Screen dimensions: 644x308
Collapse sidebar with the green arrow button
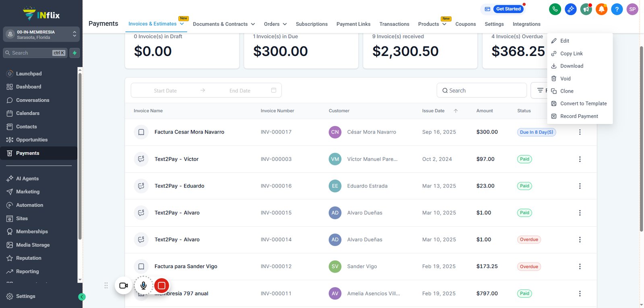pyautogui.click(x=82, y=297)
